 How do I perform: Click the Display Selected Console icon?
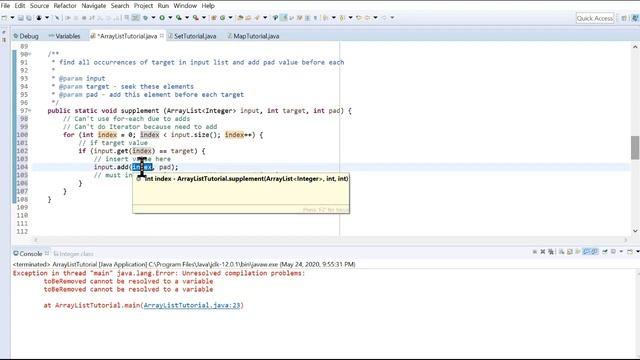click(x=613, y=251)
